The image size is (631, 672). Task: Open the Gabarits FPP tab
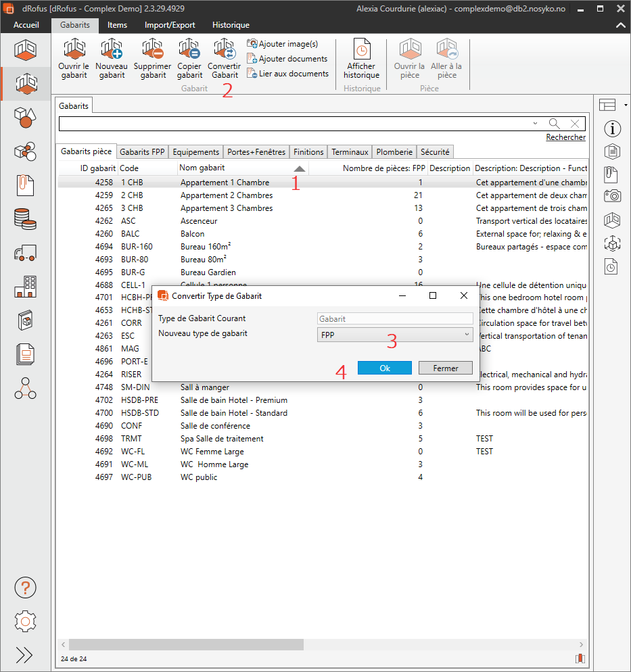(x=142, y=152)
